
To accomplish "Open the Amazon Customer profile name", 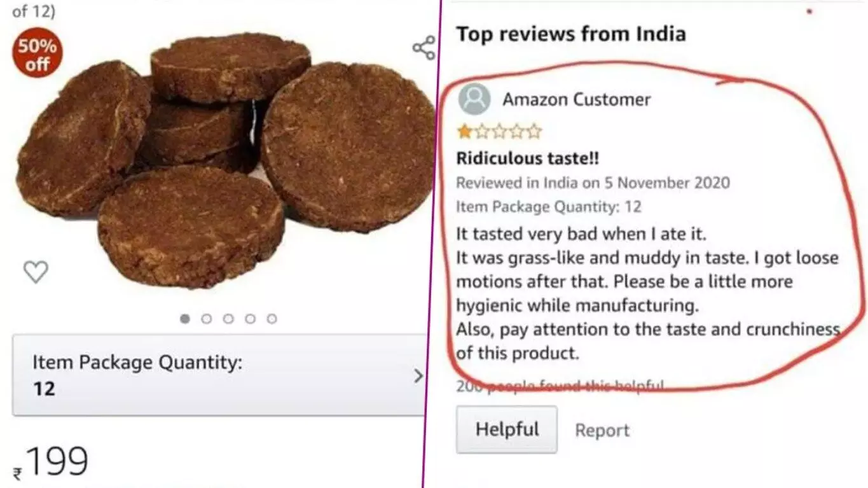I will point(577,100).
